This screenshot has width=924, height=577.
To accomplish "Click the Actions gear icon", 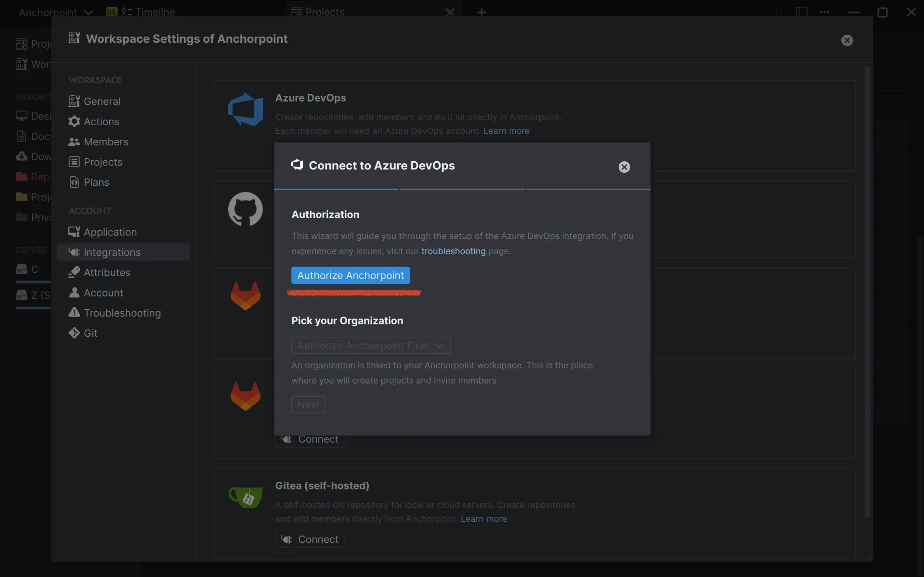I will point(74,121).
